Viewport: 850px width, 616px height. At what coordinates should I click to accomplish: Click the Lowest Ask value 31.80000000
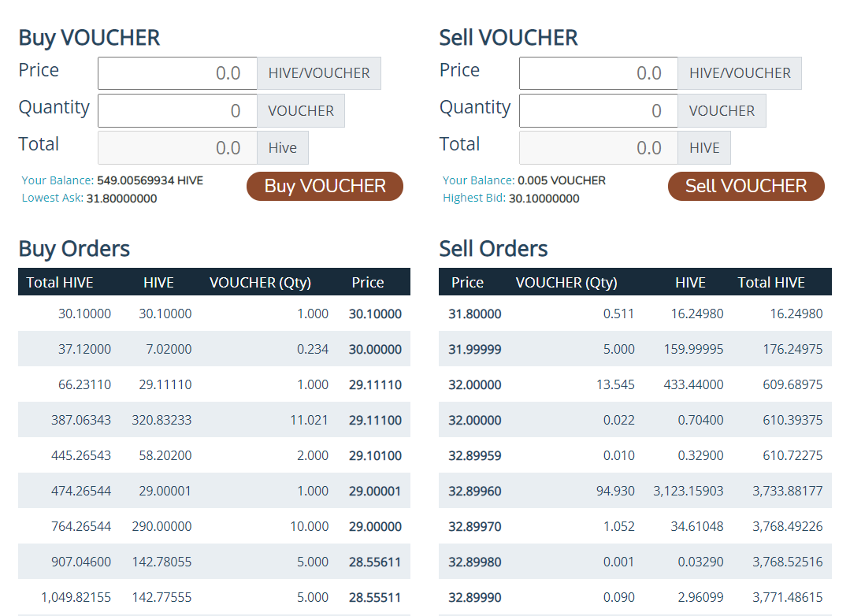pos(122,199)
